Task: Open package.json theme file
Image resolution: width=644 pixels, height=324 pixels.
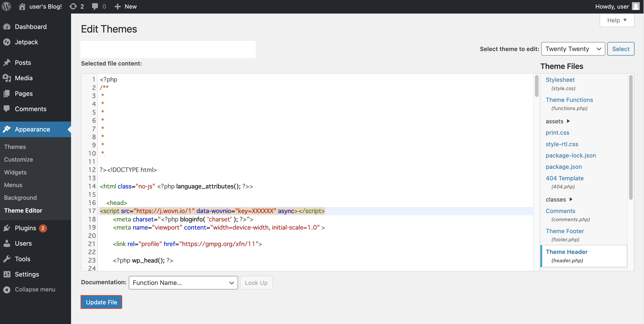Action: click(564, 167)
